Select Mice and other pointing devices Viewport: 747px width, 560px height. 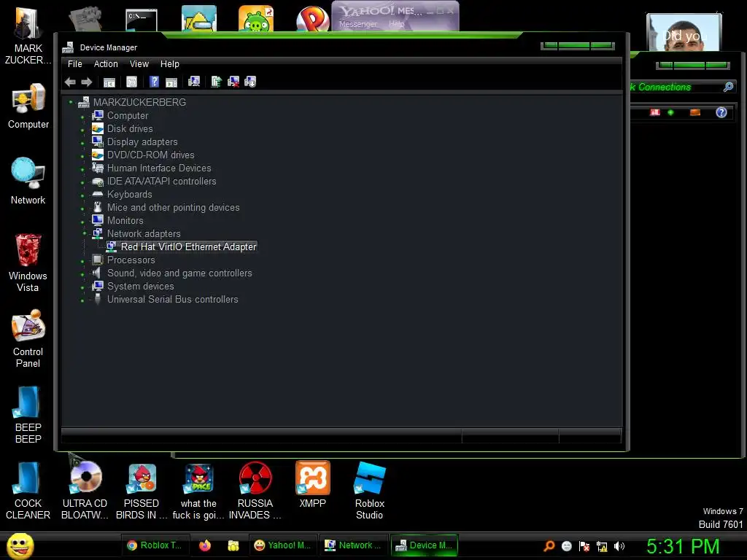[x=173, y=208]
